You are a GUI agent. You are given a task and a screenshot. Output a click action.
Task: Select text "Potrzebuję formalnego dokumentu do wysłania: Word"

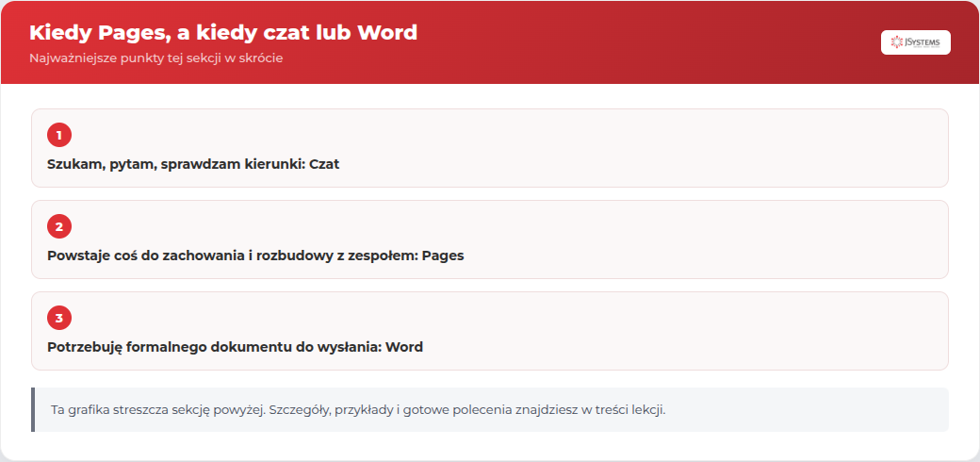[x=235, y=347]
